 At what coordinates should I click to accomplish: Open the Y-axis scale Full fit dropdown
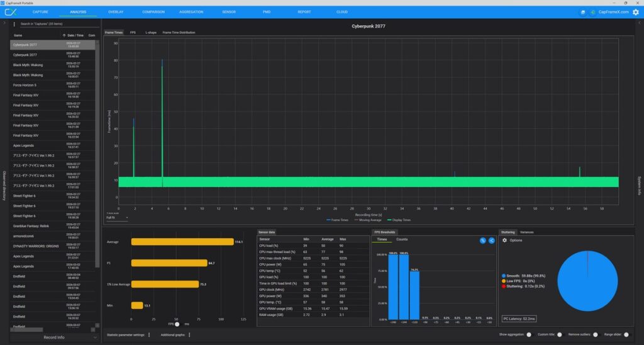(117, 218)
